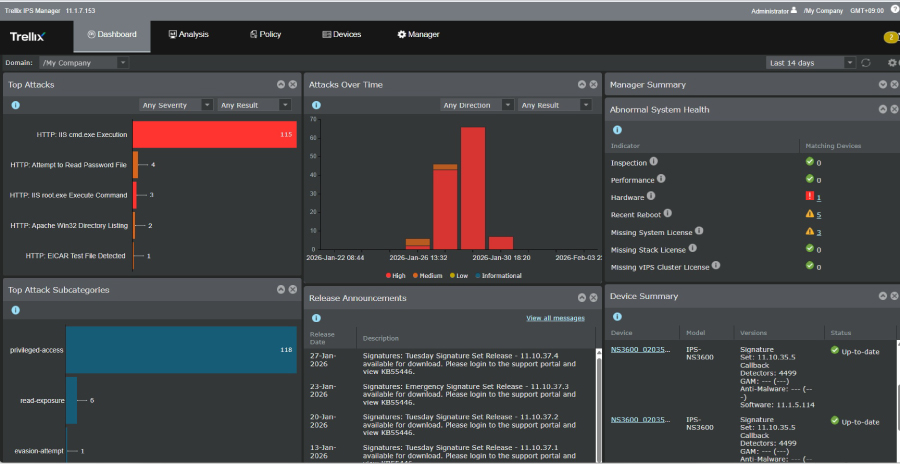Open info icon in Attacks Over Time panel
Image resolution: width=900 pixels, height=464 pixels.
(316, 105)
